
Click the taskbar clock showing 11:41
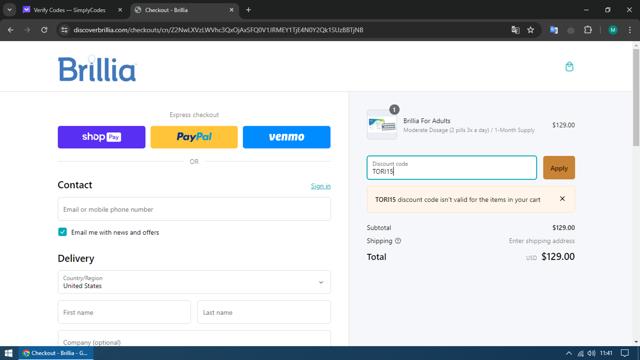pos(606,353)
